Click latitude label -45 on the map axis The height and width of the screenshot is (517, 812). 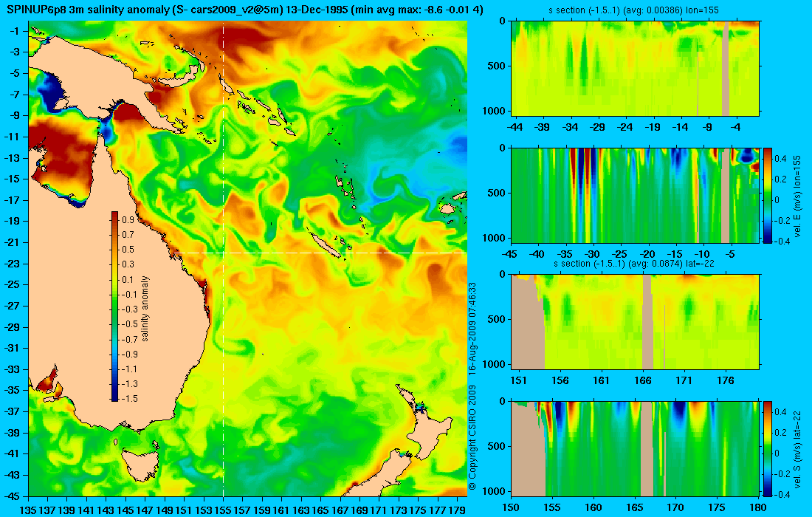(x=13, y=496)
